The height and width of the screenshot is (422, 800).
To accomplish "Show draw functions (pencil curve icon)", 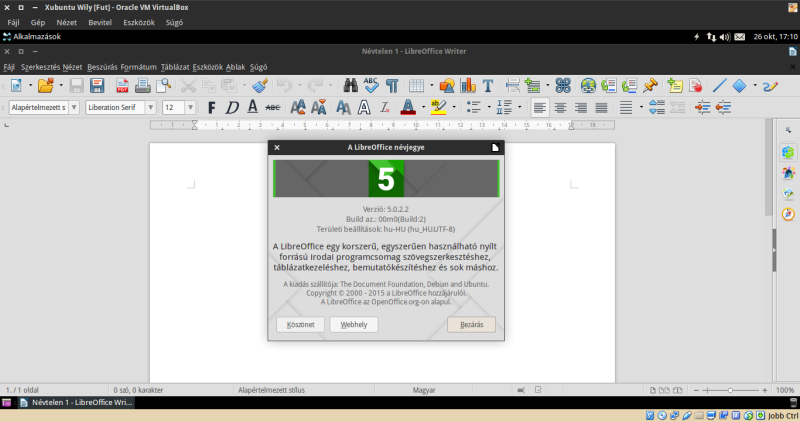I will click(x=770, y=85).
